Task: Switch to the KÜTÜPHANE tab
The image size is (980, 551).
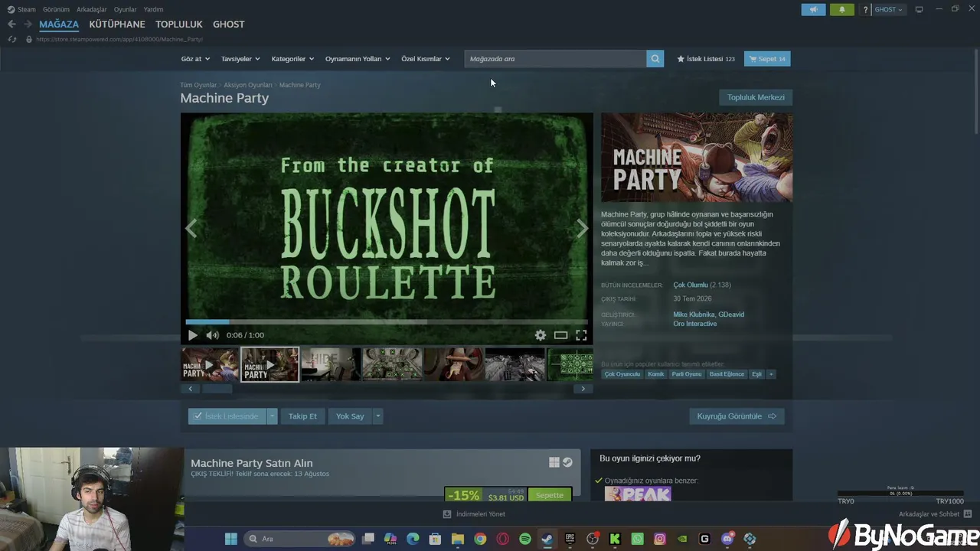Action: (117, 24)
